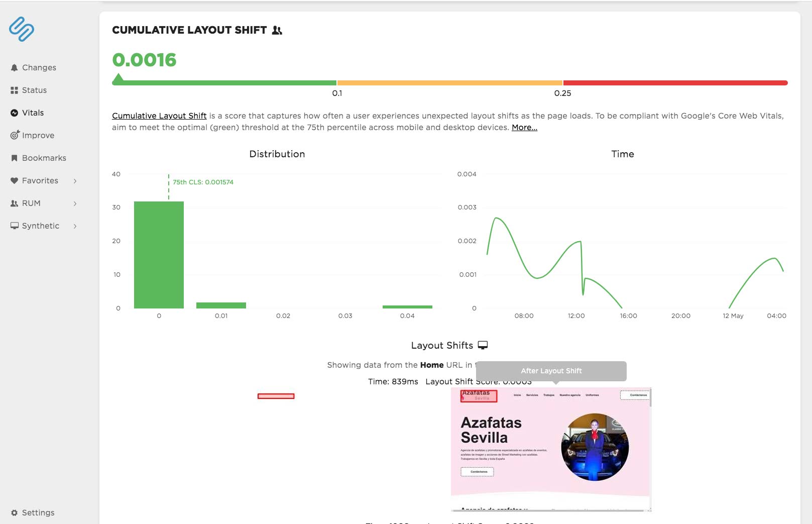This screenshot has width=812, height=524.
Task: Click the Improve target icon
Action: (15, 135)
